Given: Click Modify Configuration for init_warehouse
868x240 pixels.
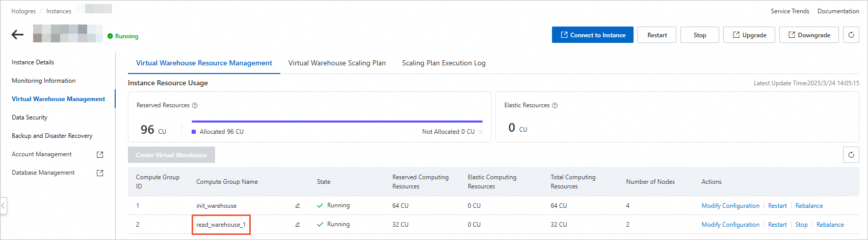Looking at the screenshot, I should [x=730, y=206].
